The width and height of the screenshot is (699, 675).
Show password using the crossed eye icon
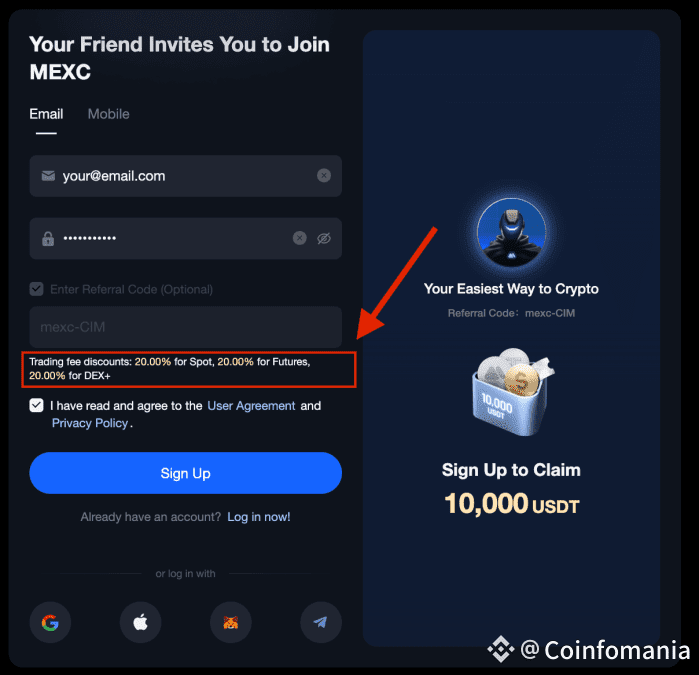coord(324,239)
